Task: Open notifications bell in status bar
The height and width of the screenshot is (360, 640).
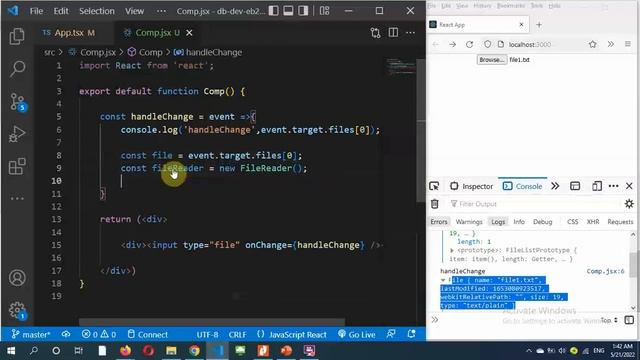Action: pos(411,334)
